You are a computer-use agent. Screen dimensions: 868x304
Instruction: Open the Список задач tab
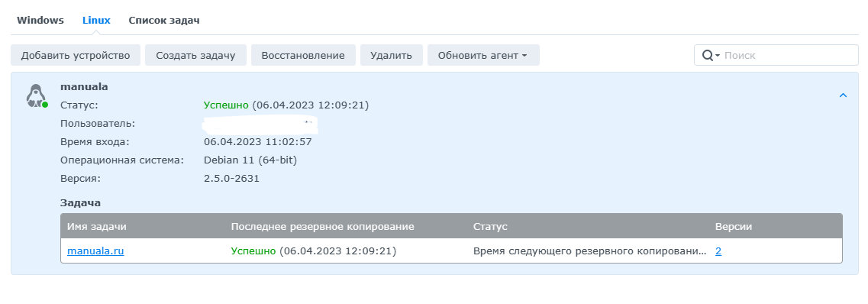(164, 21)
